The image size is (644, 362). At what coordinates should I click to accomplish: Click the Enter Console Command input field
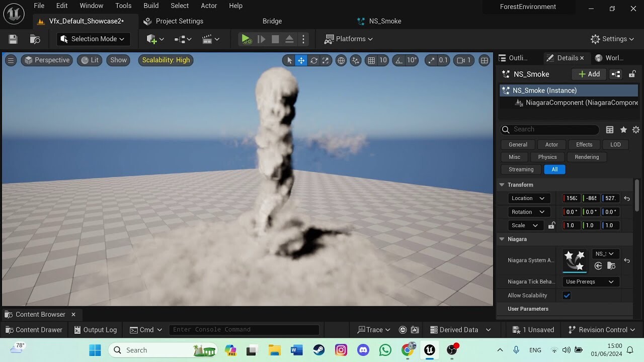point(245,329)
